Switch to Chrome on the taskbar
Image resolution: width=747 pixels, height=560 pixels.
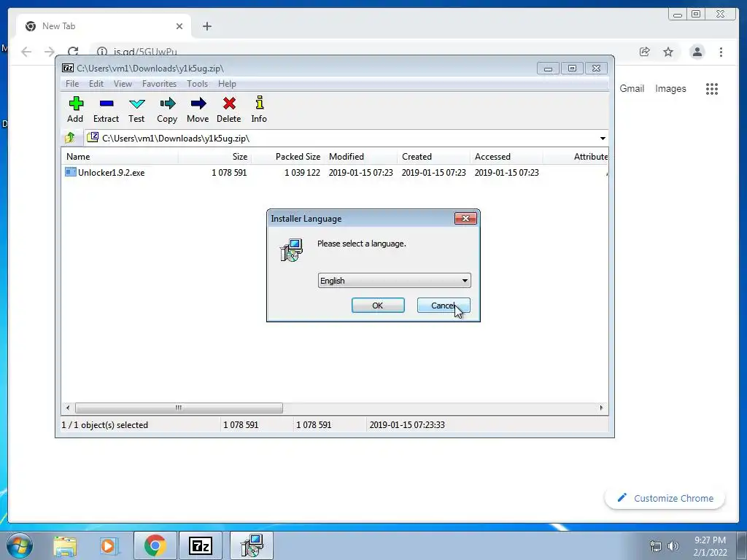pos(155,545)
